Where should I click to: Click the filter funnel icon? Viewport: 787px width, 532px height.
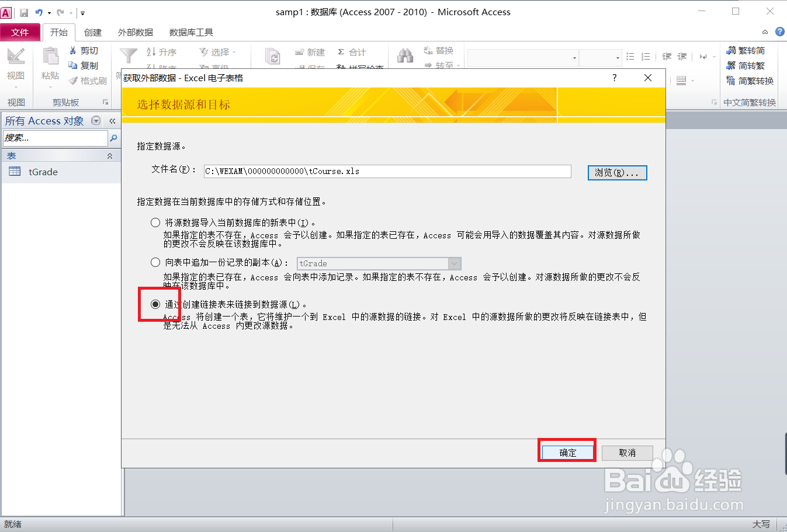coord(129,56)
